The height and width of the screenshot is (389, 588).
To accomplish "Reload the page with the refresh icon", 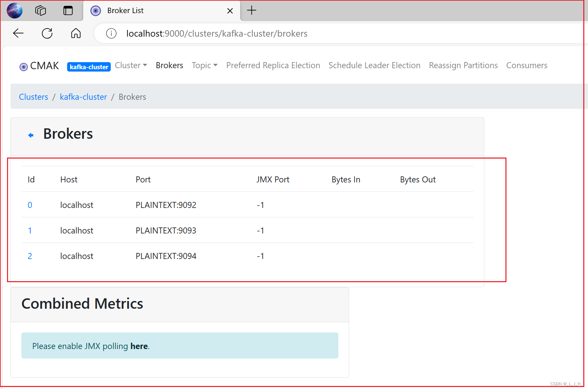I will (47, 33).
